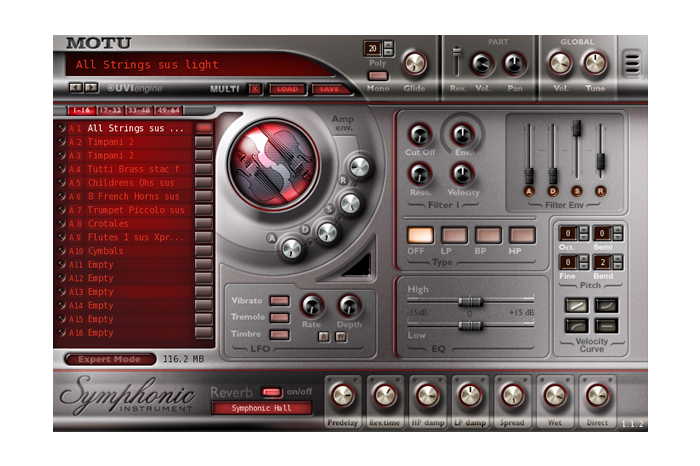Open the Symphonic Hall reverb preset selector
Image resolution: width=700 pixels, height=466 pixels.
[262, 408]
